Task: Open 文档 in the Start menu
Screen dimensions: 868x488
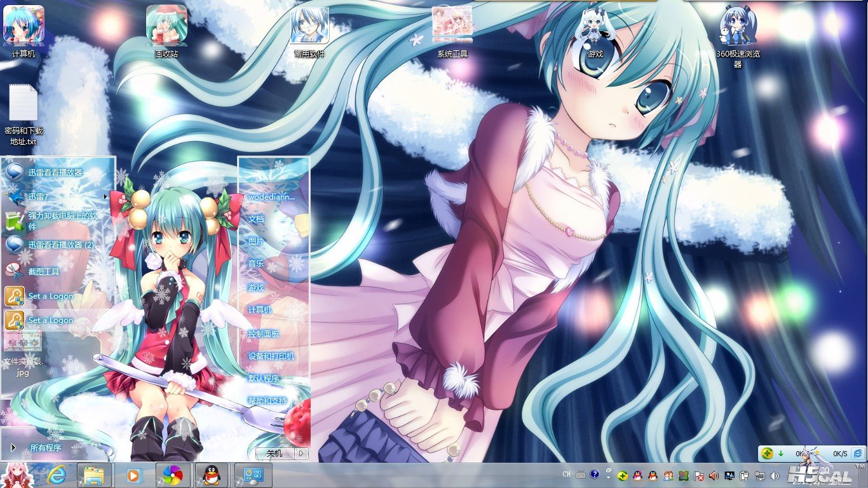Action: (256, 219)
